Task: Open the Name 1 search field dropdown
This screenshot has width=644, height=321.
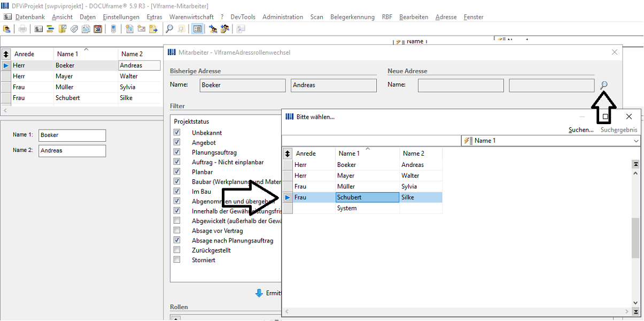Action: pyautogui.click(x=635, y=141)
